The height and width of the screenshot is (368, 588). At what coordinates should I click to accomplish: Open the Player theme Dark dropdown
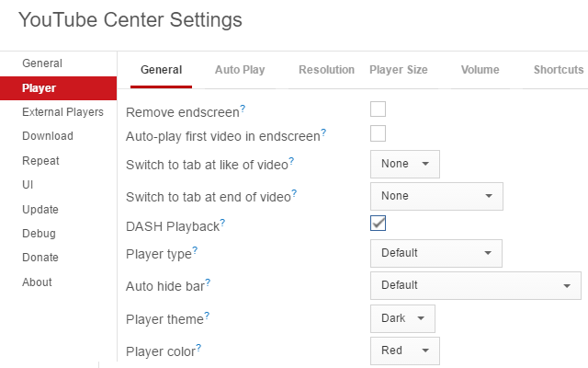pyautogui.click(x=402, y=319)
